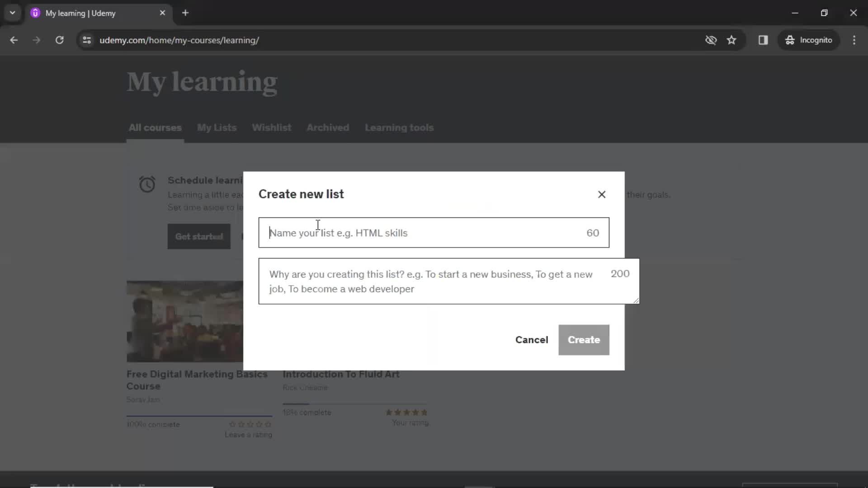868x488 pixels.
Task: Select the Learning tools tab
Action: [x=400, y=127]
